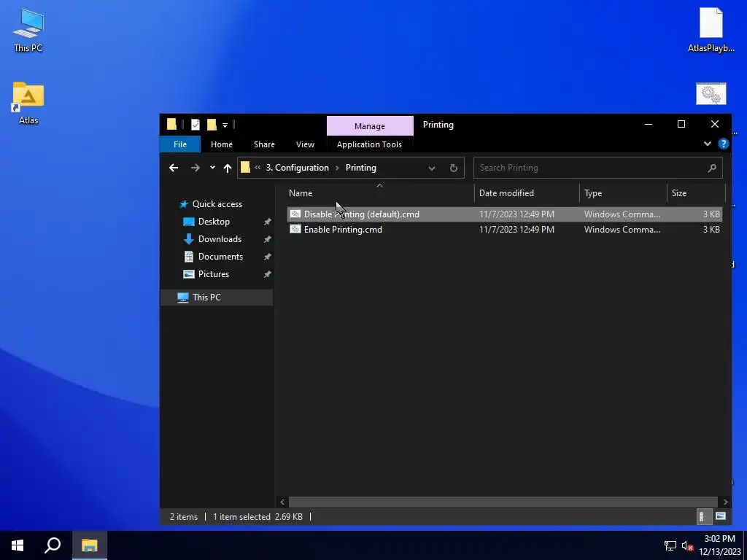Click File Explorer on the taskbar
The width and height of the screenshot is (747, 560).
(x=89, y=545)
